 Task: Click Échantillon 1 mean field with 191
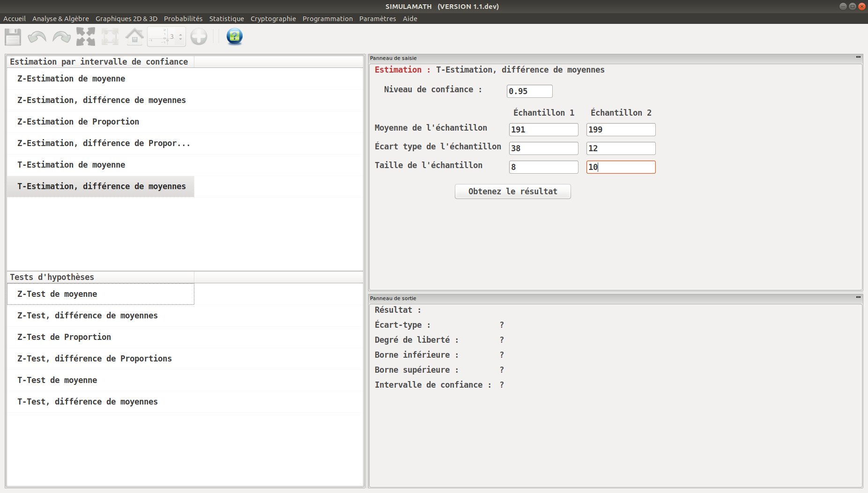pos(543,130)
